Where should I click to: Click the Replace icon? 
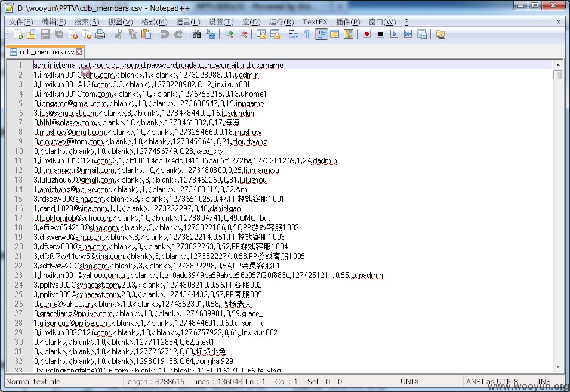211,35
